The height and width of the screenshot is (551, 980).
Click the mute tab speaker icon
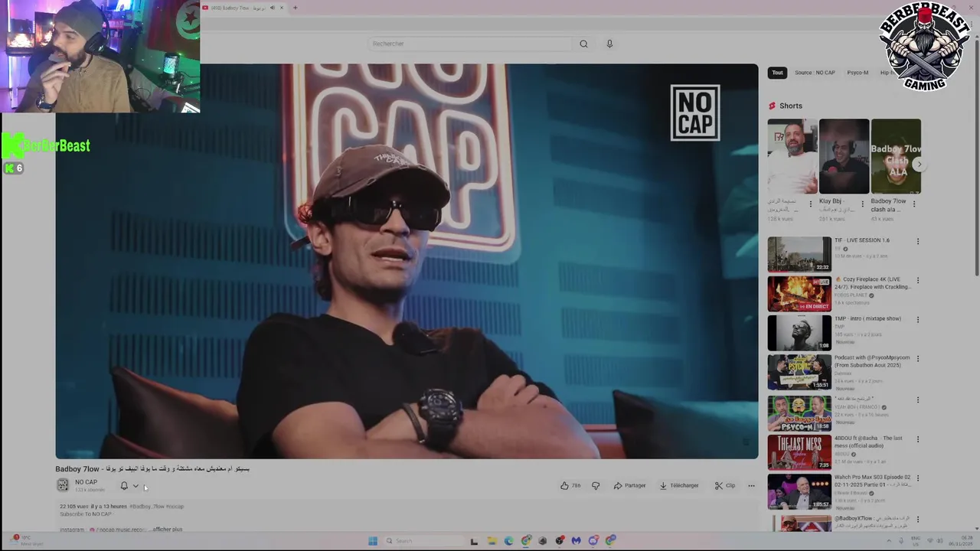[x=272, y=8]
